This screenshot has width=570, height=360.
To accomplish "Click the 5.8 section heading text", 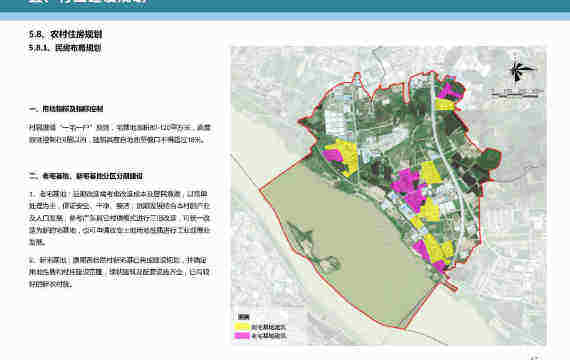I will point(65,35).
